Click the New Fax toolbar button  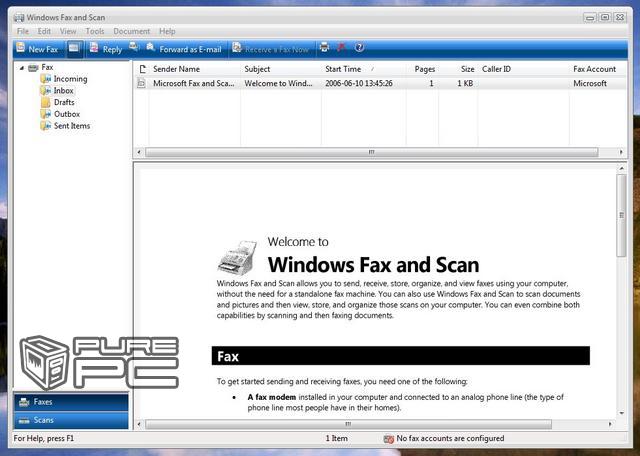tap(37, 49)
